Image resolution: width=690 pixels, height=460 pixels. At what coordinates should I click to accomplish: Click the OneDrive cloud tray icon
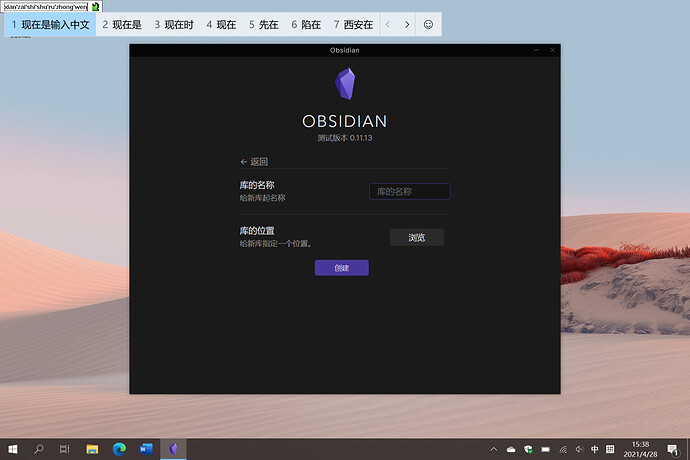point(511,449)
